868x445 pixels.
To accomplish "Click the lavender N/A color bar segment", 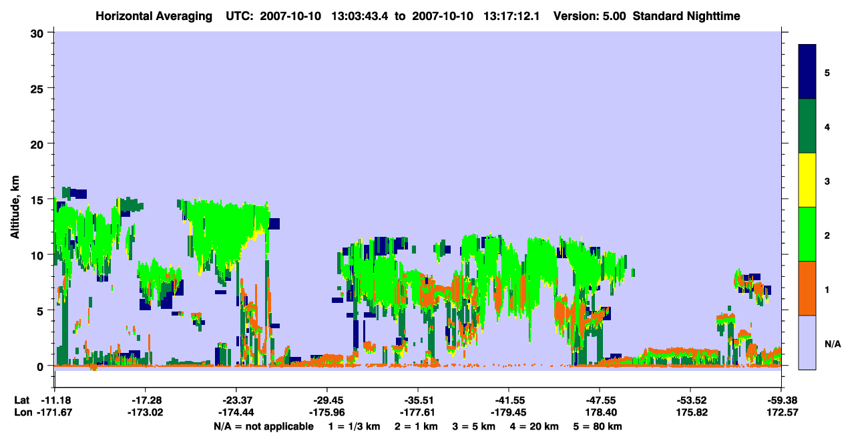I will pyautogui.click(x=807, y=342).
